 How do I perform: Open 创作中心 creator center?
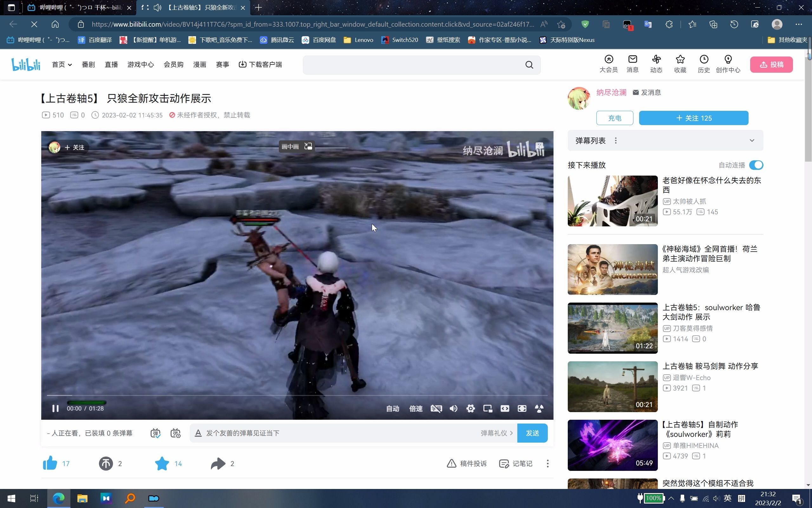(x=728, y=64)
